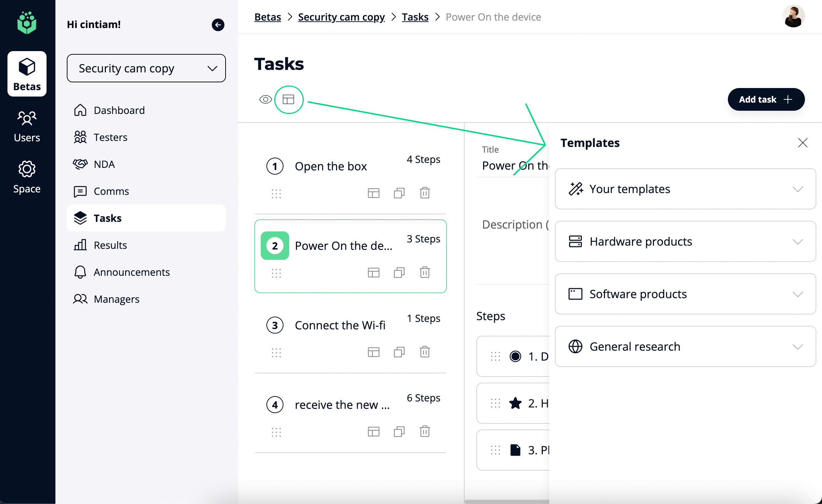The width and height of the screenshot is (822, 504).
Task: Delete the 'Open the box' task
Action: 424,193
